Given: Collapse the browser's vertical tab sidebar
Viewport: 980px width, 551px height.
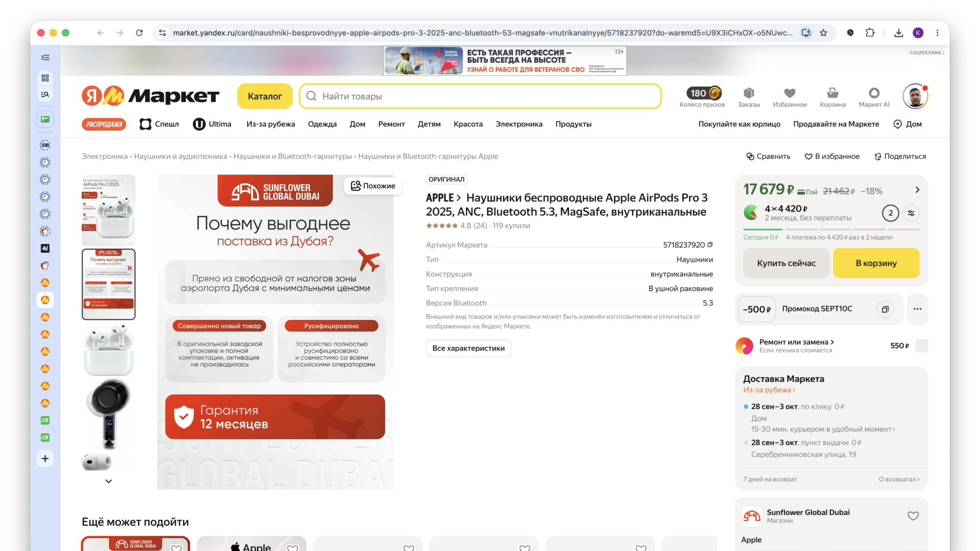Looking at the screenshot, I should (x=45, y=57).
